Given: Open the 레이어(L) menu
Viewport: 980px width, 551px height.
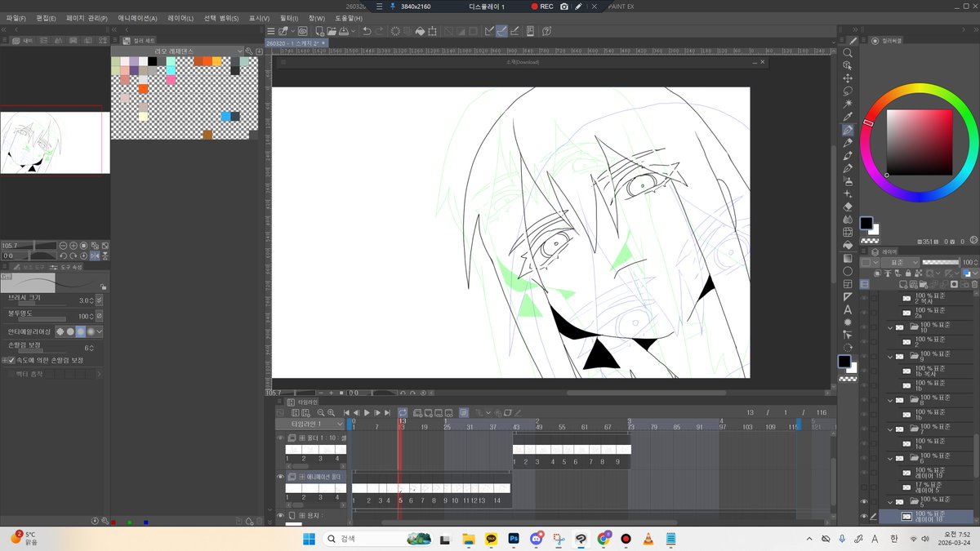Looking at the screenshot, I should [180, 18].
